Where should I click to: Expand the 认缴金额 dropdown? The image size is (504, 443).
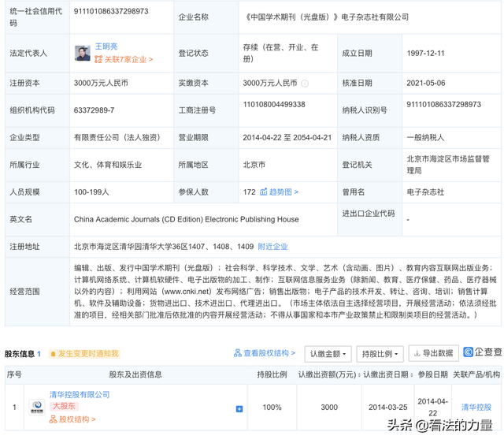coord(328,354)
